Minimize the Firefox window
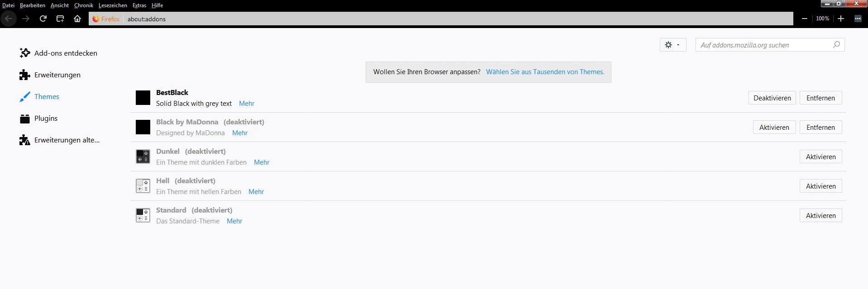 pos(827,4)
